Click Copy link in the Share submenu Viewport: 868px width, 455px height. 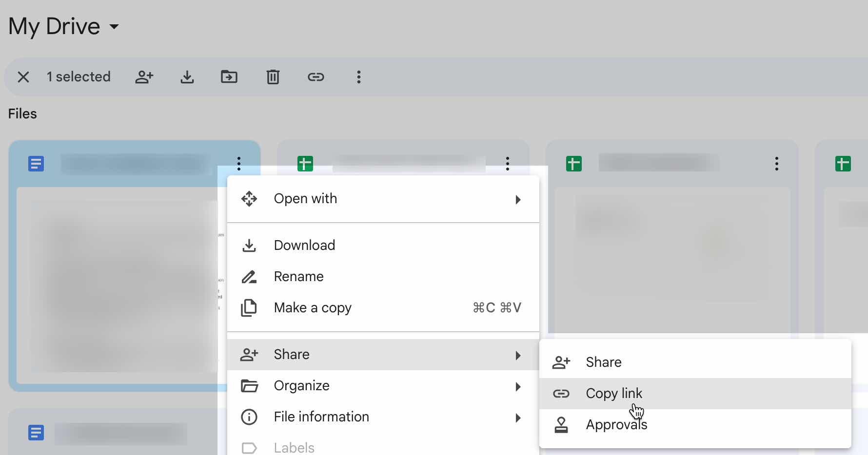[x=614, y=393]
